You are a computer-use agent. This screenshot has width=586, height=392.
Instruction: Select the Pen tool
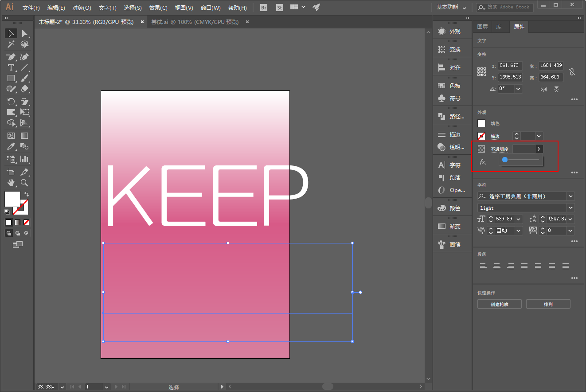11,57
